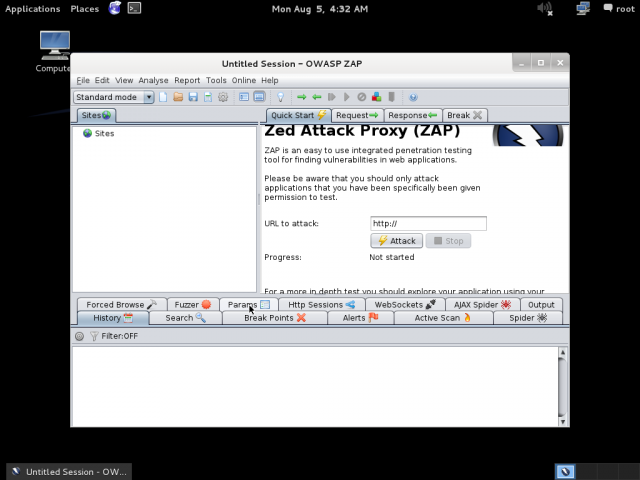This screenshot has height=480, width=640.
Task: Open the Fuzzer tab
Action: tap(192, 304)
